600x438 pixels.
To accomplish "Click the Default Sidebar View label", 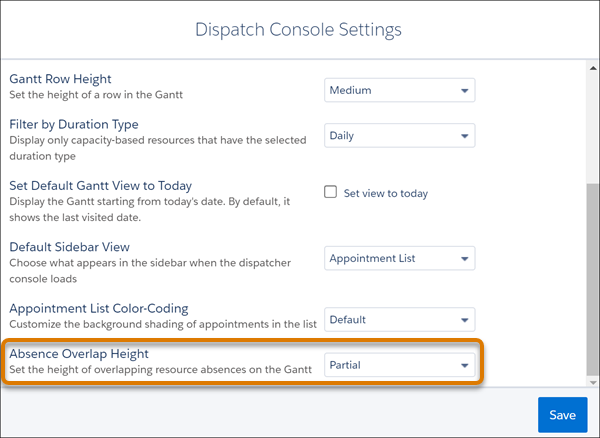I will 70,247.
